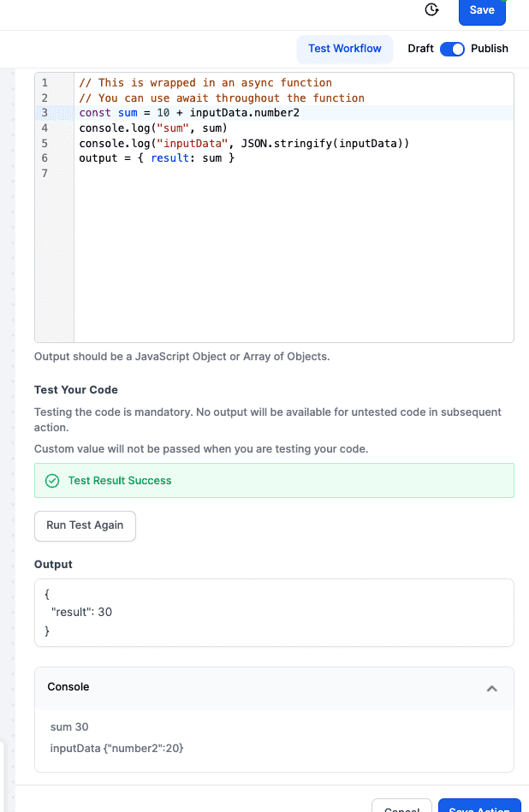Click the Save Action button
529x812 pixels.
479,807
